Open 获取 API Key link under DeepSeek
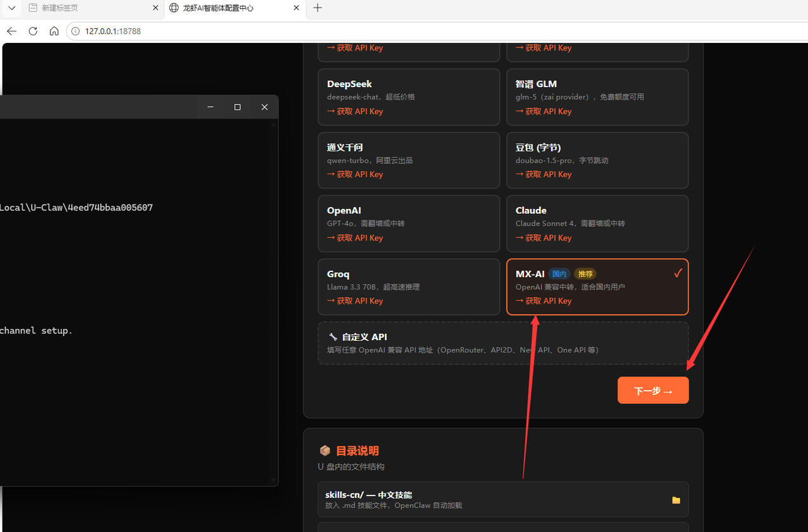Screen dimensions: 808x532 (355, 112)
